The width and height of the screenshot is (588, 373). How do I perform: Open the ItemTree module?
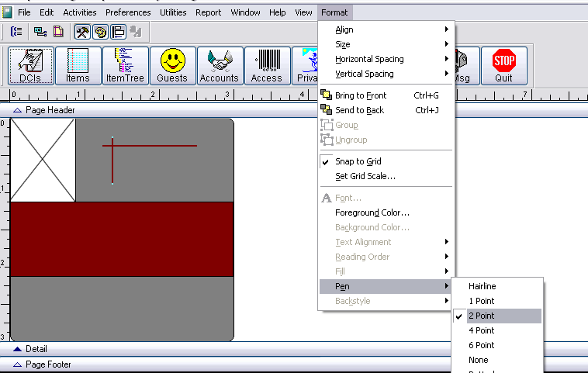point(125,66)
